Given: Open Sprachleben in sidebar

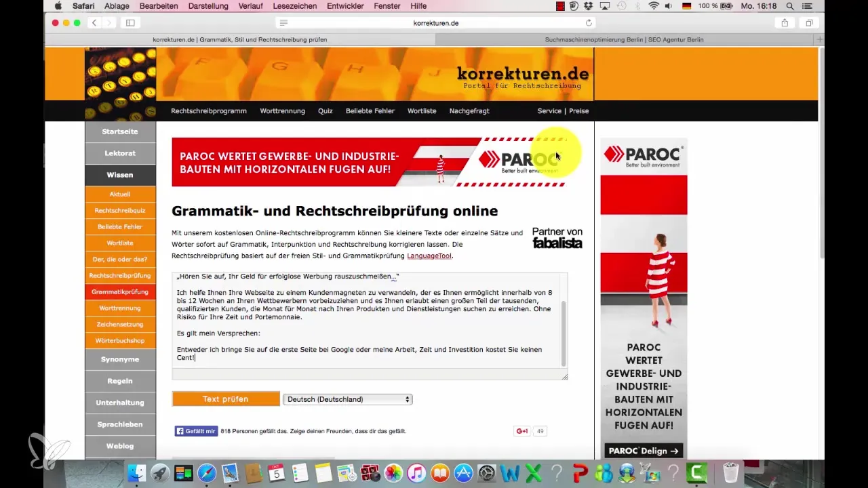Looking at the screenshot, I should pos(120,424).
